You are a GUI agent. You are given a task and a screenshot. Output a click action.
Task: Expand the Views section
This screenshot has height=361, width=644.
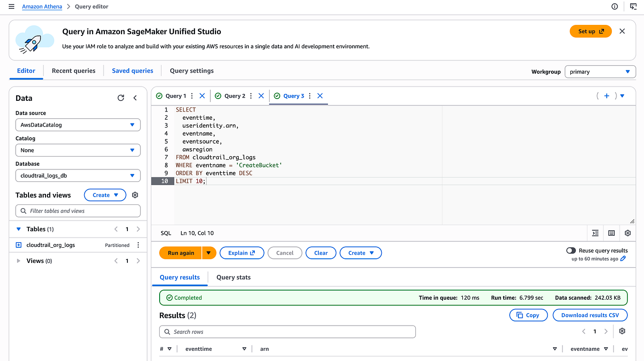pos(19,261)
